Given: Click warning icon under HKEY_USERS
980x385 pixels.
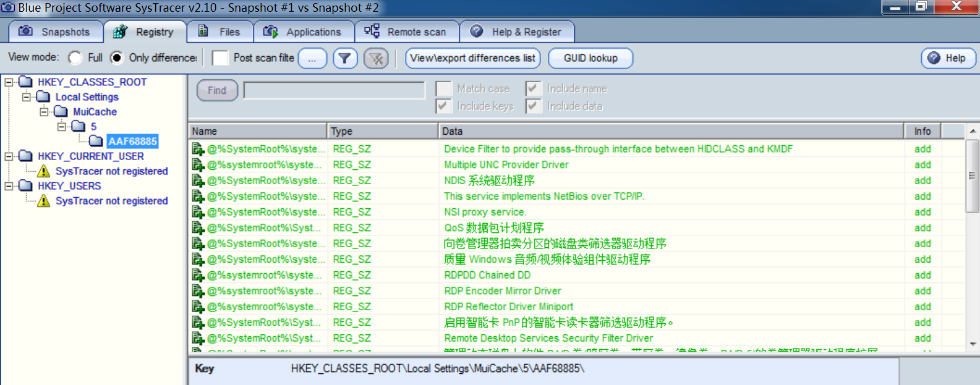Looking at the screenshot, I should coord(43,200).
